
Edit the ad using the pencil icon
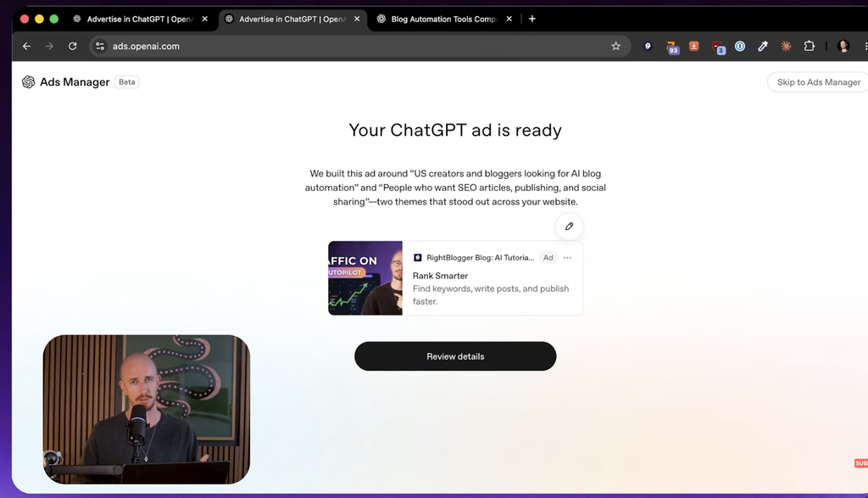point(569,226)
